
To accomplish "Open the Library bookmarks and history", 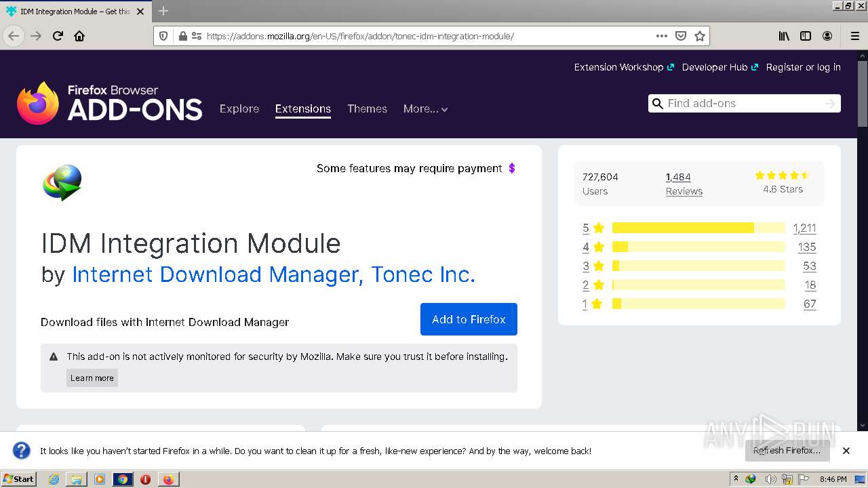I will [x=784, y=36].
